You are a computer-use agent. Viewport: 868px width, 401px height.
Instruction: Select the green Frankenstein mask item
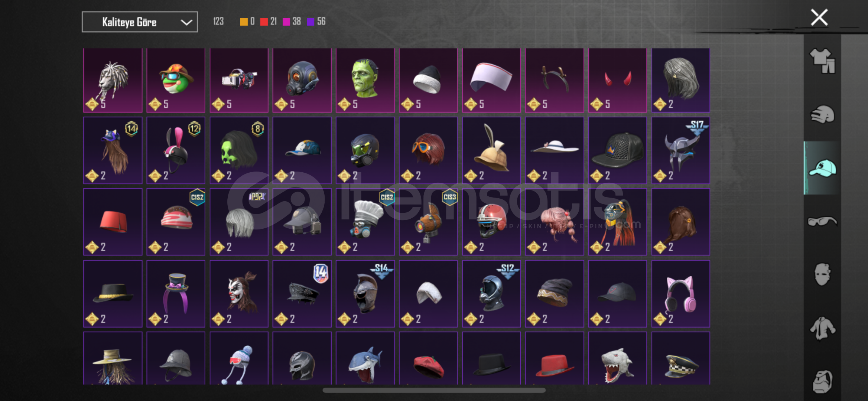point(365,80)
